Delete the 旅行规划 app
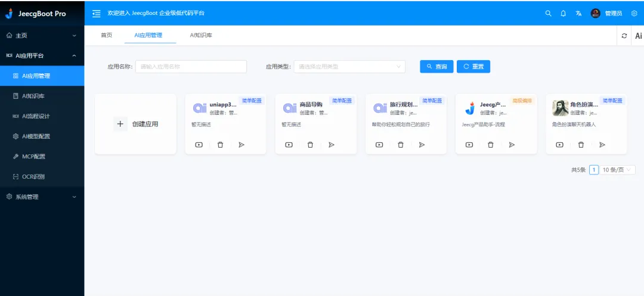The height and width of the screenshot is (296, 644). pos(401,145)
